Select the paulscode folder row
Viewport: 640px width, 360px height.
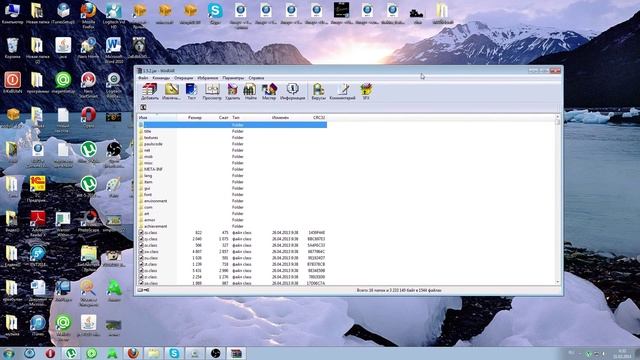232,144
